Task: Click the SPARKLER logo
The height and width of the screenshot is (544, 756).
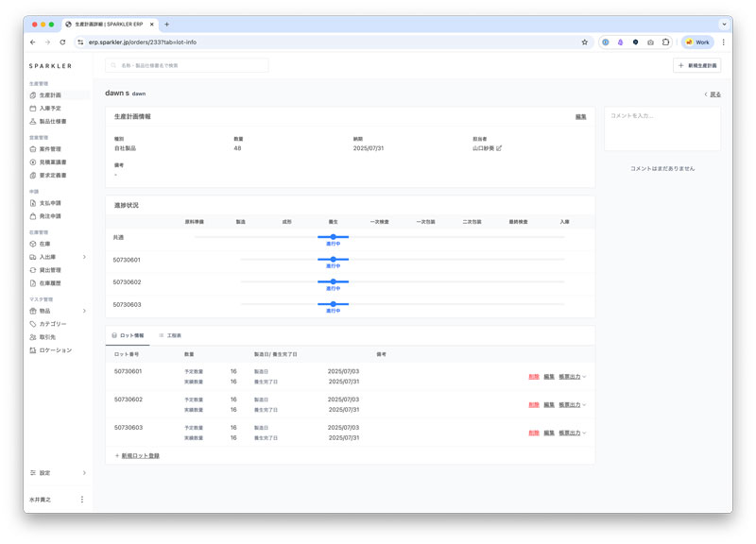Action: tap(50, 66)
